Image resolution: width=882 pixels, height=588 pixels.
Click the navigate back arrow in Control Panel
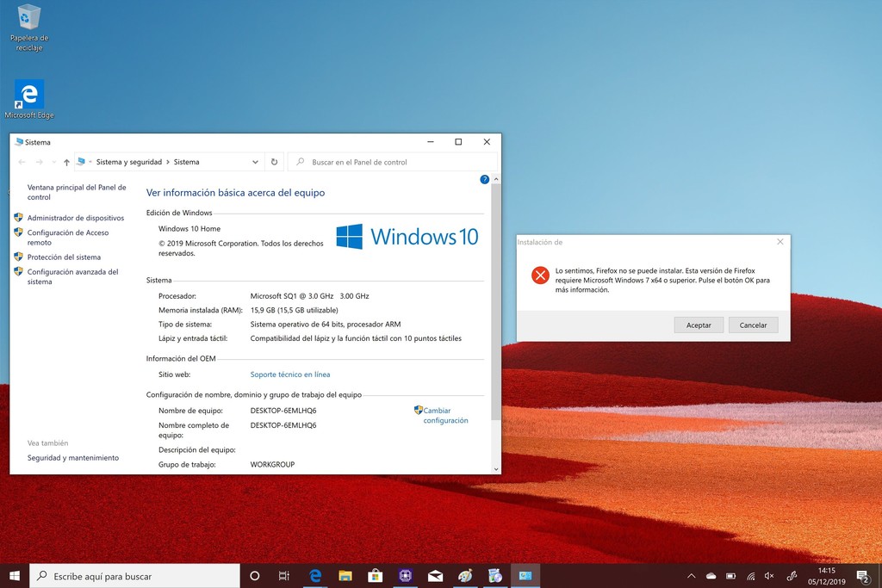[23, 162]
